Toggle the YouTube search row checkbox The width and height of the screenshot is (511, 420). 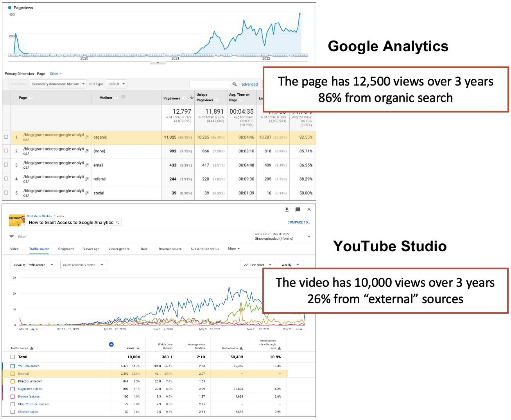13,366
